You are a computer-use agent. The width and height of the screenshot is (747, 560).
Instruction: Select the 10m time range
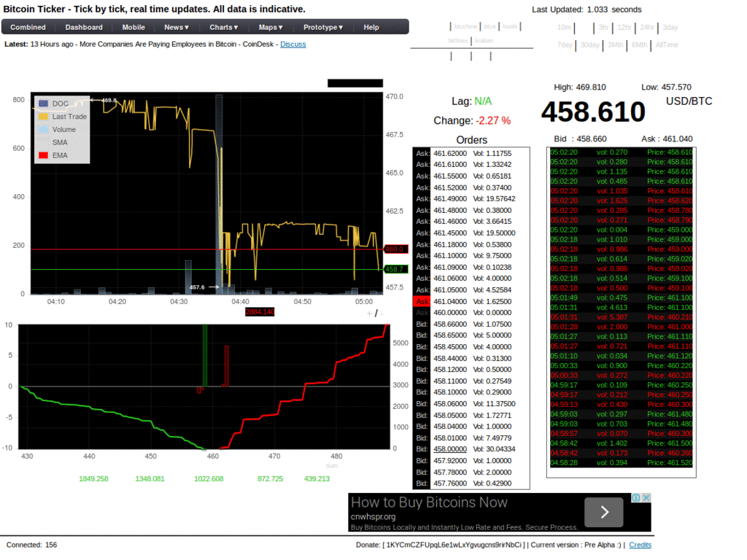pos(564,28)
